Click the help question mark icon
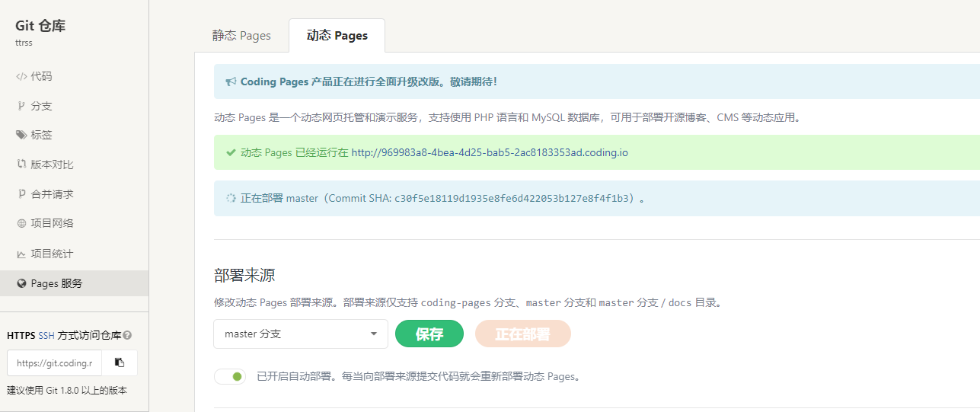980x412 pixels. pos(127,335)
